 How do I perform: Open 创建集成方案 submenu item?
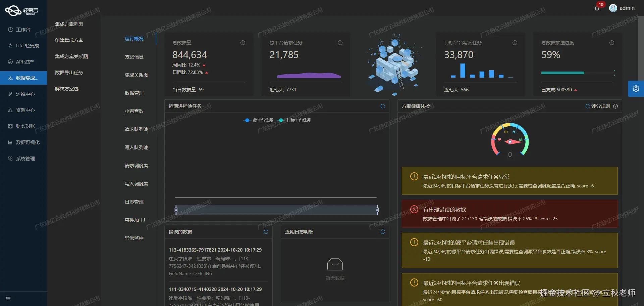[69, 40]
